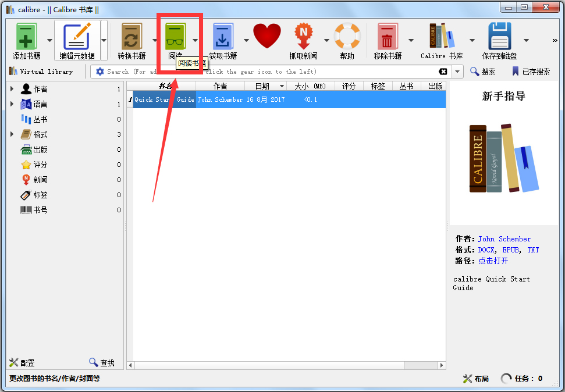
Task: Open the search history dropdown arrow
Action: [457, 72]
